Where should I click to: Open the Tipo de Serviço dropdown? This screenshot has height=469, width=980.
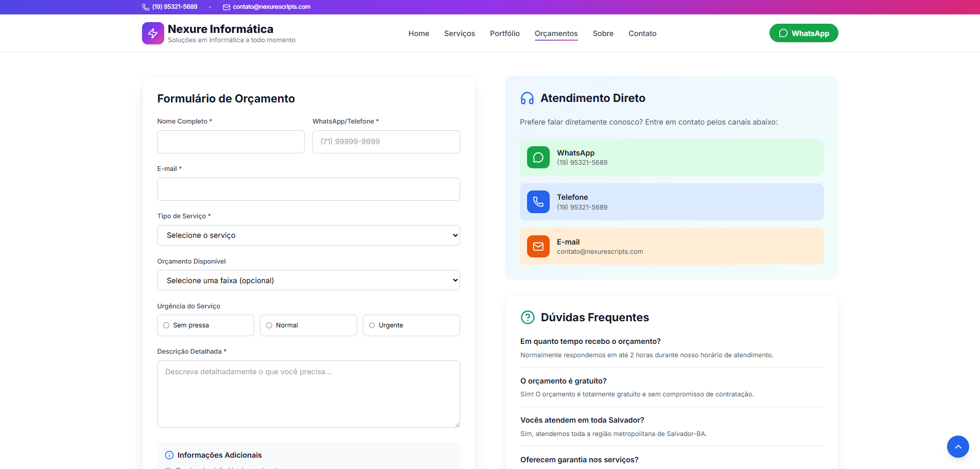[308, 235]
